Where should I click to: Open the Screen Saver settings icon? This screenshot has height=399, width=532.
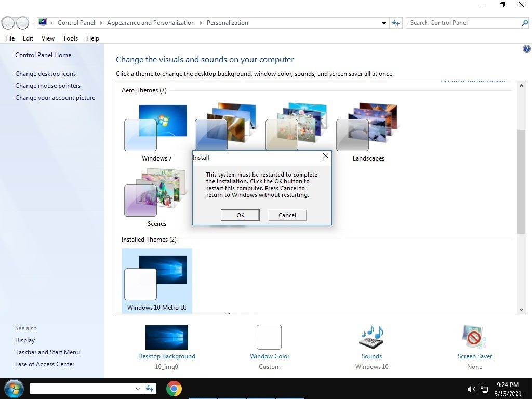pos(474,337)
